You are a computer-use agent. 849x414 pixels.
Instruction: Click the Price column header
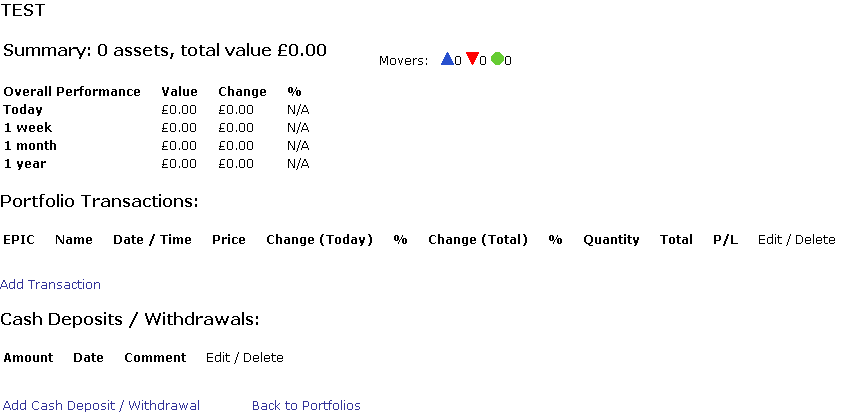pos(228,240)
